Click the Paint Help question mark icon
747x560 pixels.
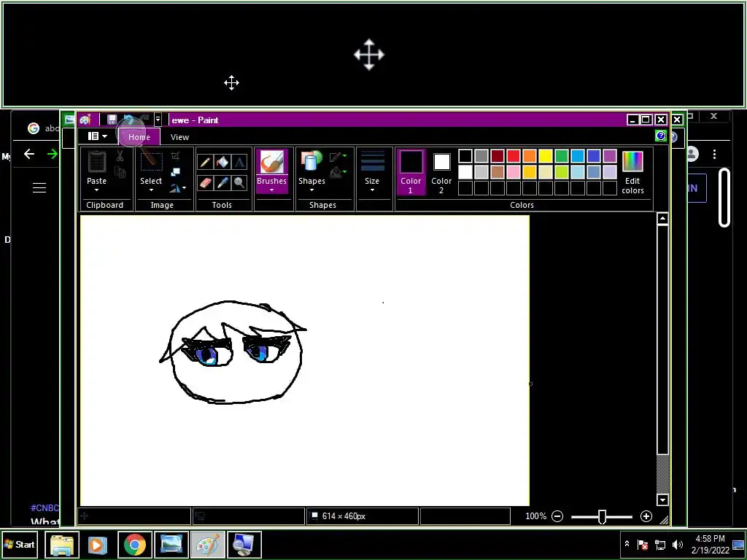pos(661,136)
